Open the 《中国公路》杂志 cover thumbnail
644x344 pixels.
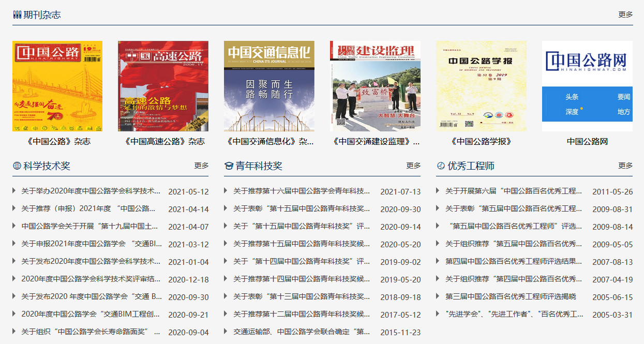click(57, 86)
